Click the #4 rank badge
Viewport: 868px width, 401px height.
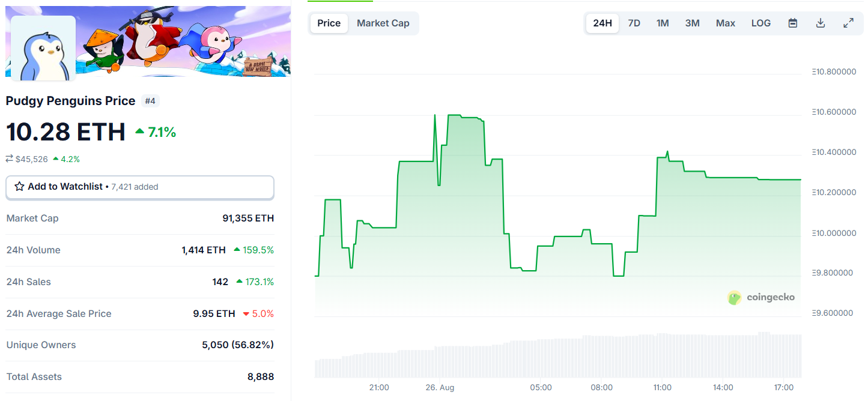[x=150, y=101]
